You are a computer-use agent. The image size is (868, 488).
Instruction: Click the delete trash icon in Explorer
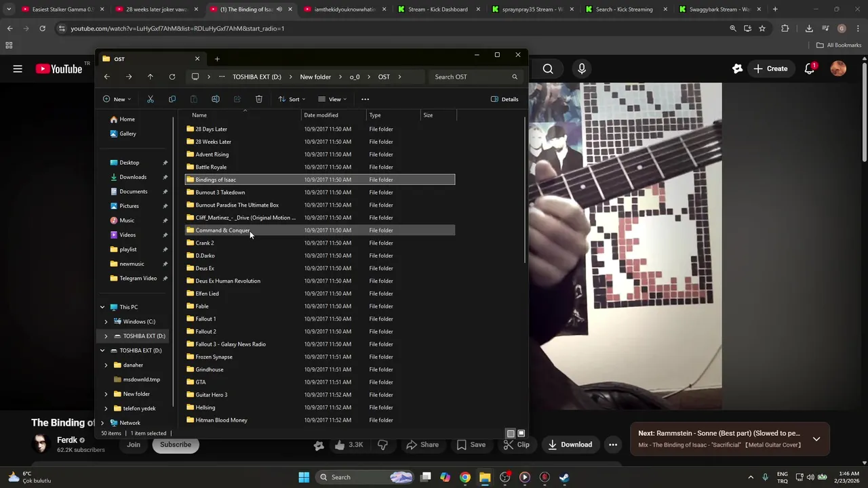coord(259,99)
